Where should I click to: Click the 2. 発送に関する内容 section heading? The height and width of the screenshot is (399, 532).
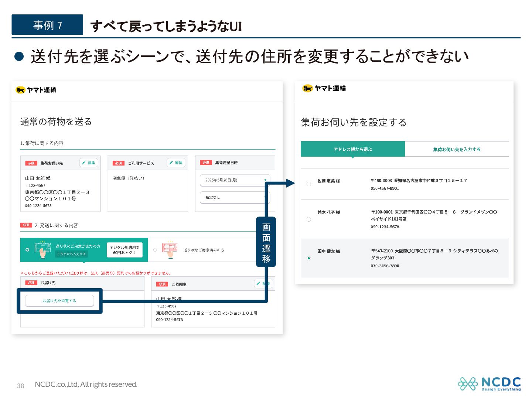pyautogui.click(x=56, y=225)
